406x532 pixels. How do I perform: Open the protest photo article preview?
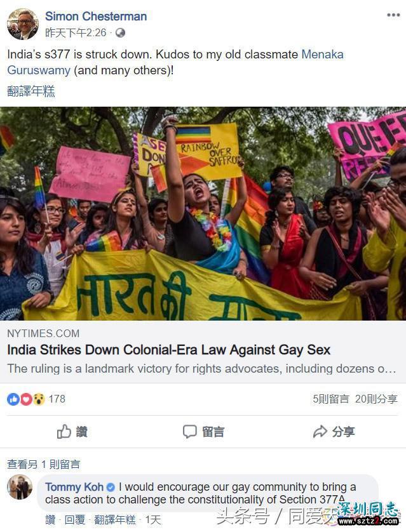pyautogui.click(x=203, y=213)
